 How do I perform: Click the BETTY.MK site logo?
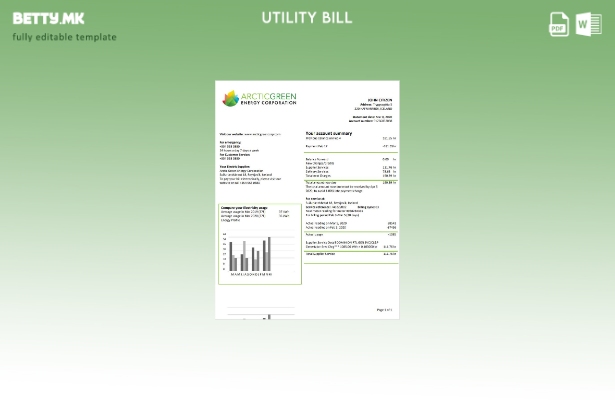[49, 18]
